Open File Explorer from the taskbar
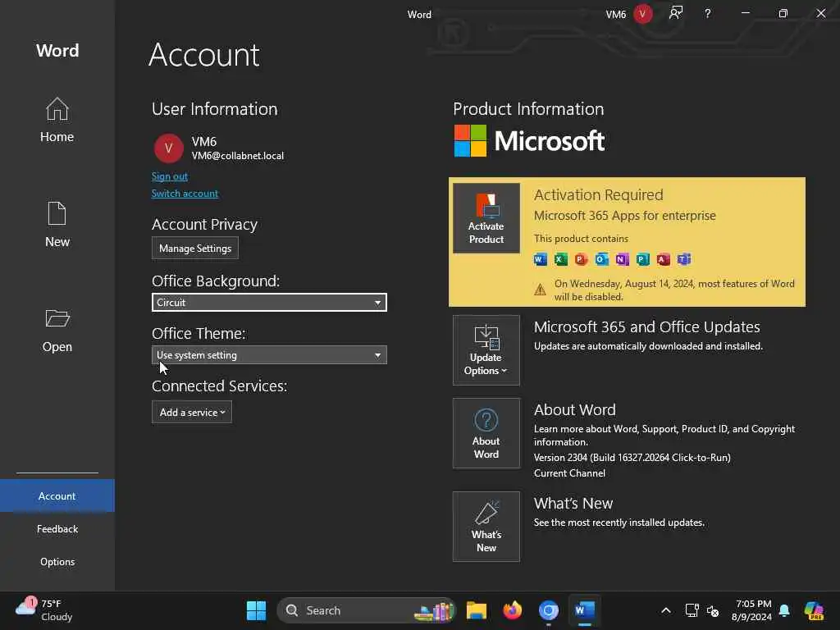 coord(477,610)
